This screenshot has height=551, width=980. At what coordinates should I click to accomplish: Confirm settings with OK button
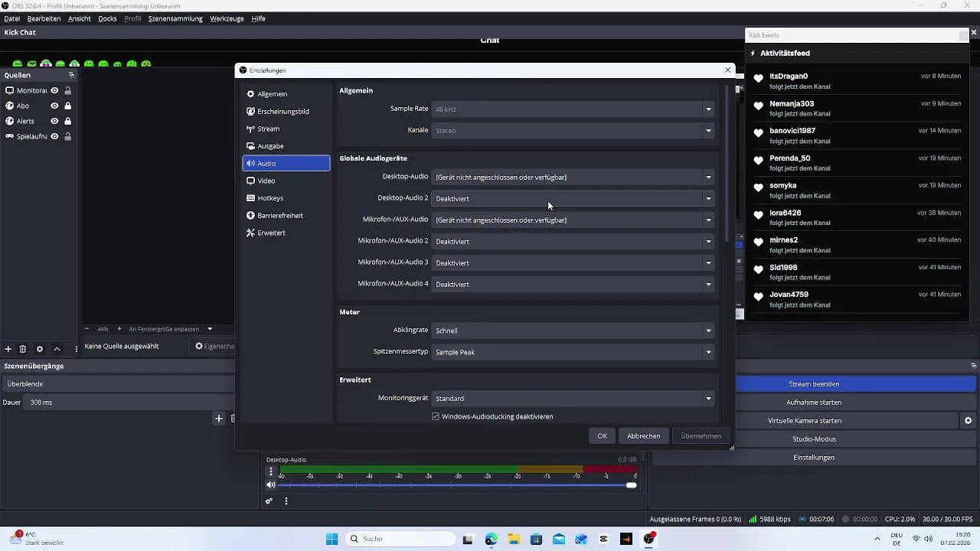point(603,435)
